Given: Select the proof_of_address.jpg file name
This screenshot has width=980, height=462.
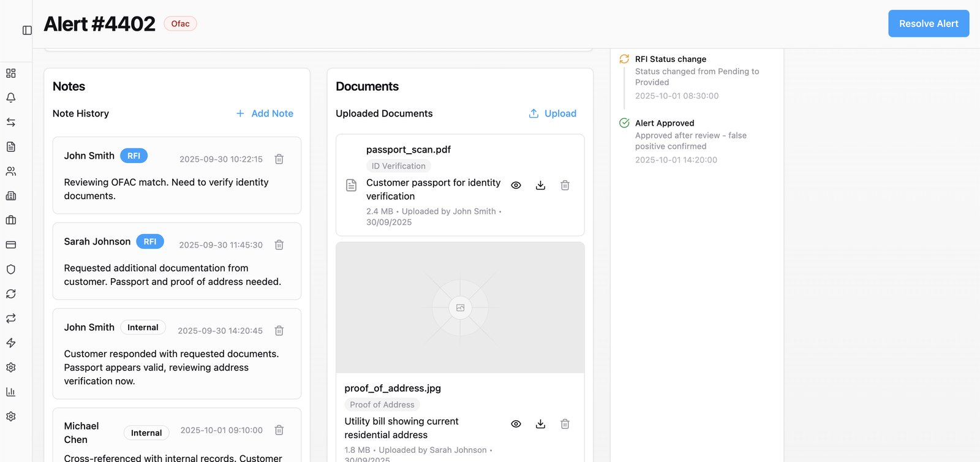Looking at the screenshot, I should (x=393, y=388).
